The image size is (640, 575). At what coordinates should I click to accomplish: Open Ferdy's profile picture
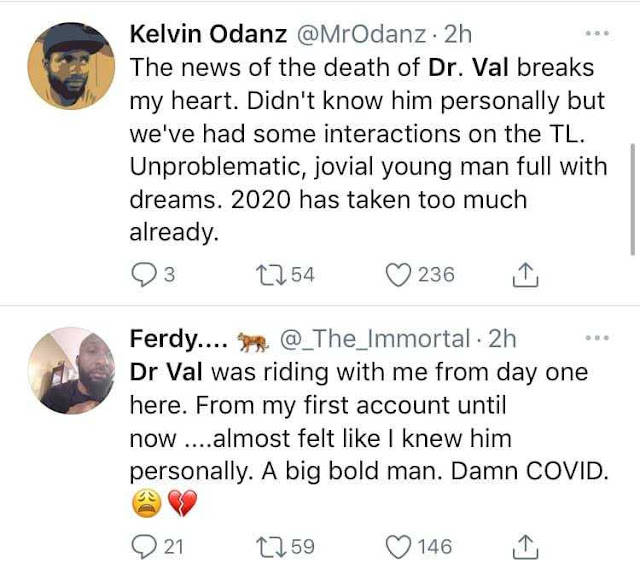tap(68, 370)
